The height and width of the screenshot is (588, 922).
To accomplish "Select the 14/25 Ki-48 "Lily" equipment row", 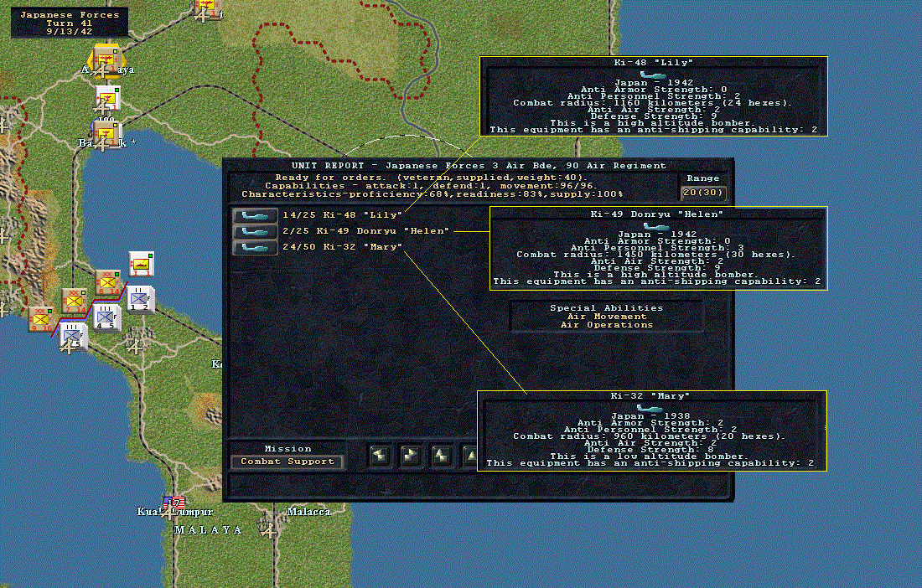I will 342,215.
